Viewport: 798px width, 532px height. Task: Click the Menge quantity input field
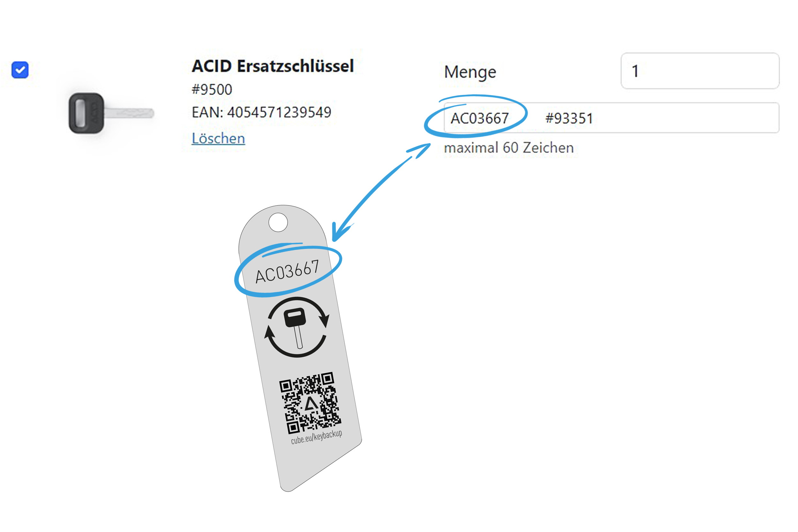click(700, 71)
